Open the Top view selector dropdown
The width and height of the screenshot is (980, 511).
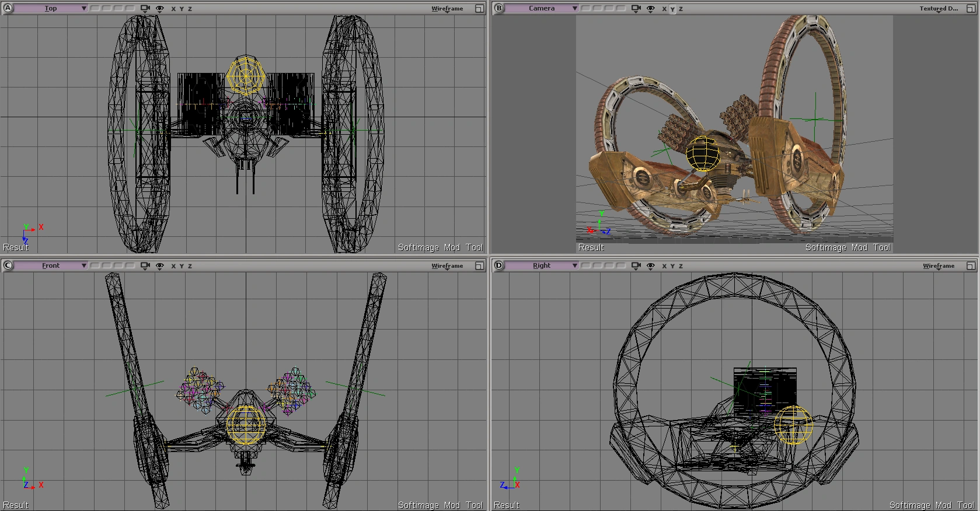pos(51,9)
